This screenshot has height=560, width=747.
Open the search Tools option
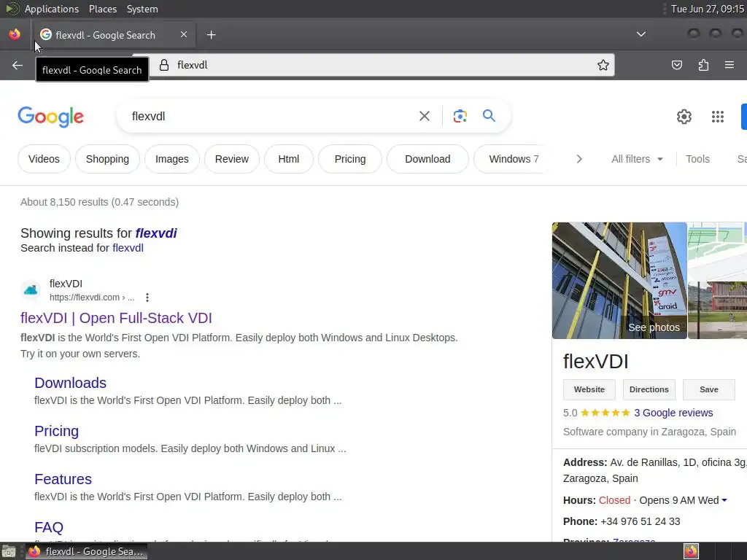click(x=697, y=159)
